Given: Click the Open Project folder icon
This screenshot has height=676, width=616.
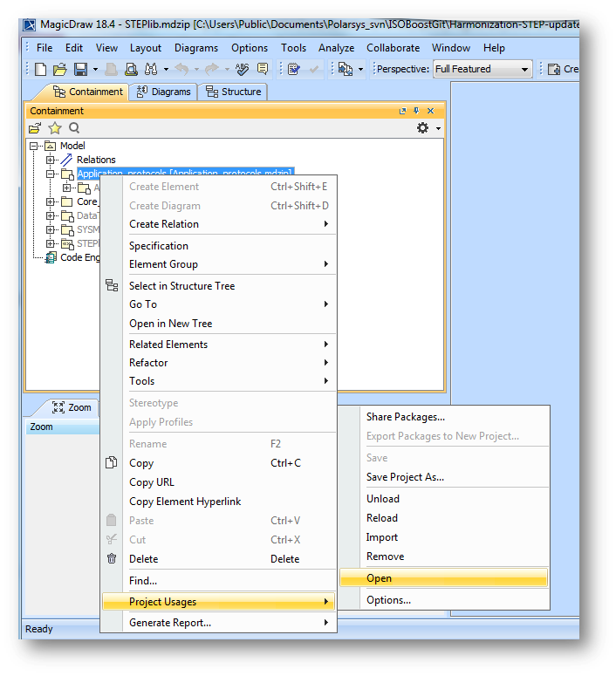Looking at the screenshot, I should pyautogui.click(x=60, y=69).
